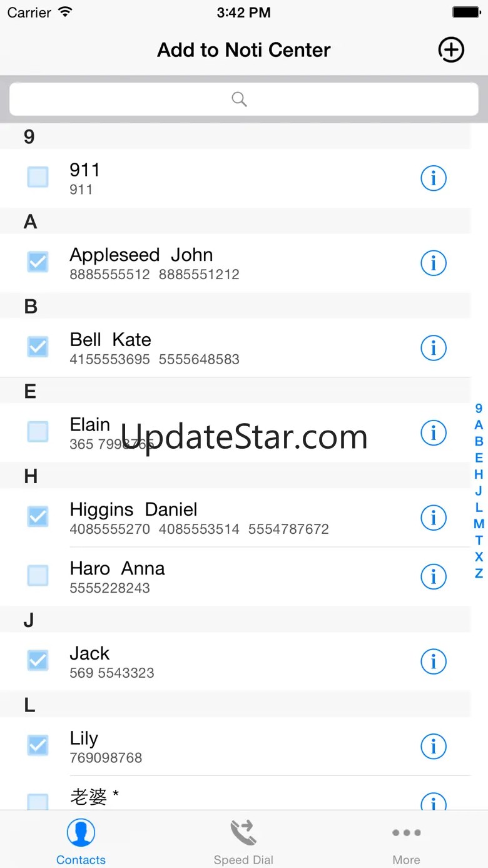Open info for Higgins Daniel
488x868 pixels.
[x=433, y=518]
